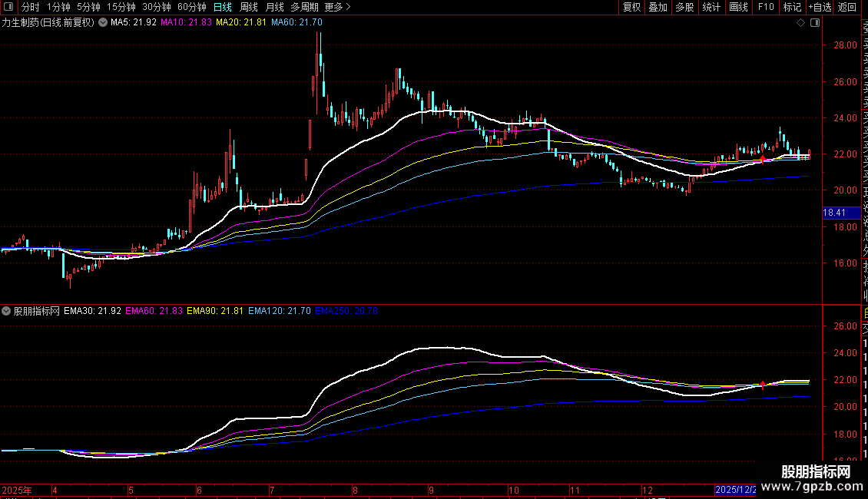Open the 多周期 multi-period view
The height and width of the screenshot is (499, 868).
click(x=305, y=8)
